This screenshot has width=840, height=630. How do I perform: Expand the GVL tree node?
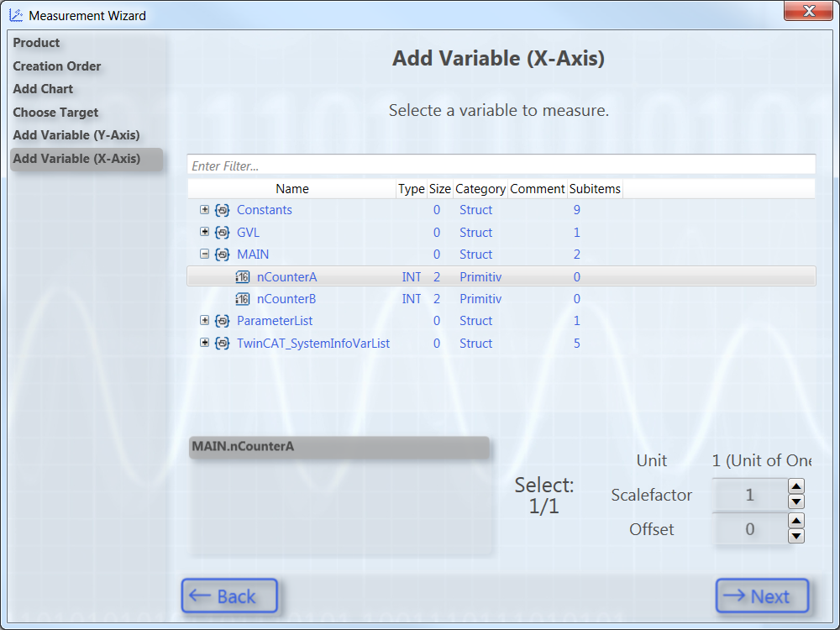coord(205,232)
